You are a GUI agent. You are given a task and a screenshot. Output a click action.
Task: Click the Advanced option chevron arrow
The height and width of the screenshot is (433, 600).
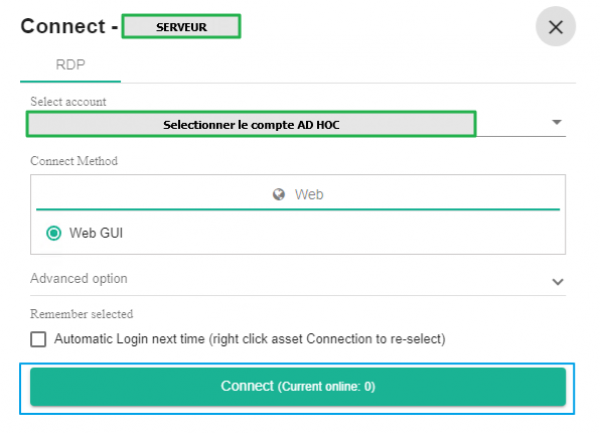tap(558, 281)
